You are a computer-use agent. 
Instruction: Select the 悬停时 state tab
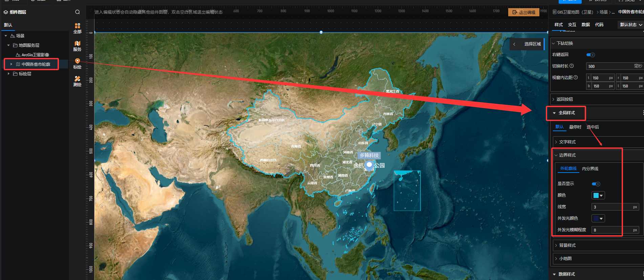click(575, 127)
